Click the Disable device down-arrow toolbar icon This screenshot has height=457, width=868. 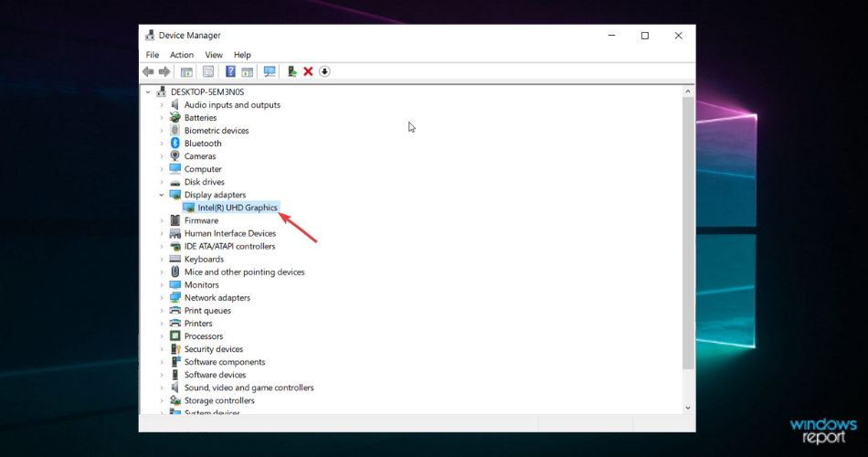point(325,71)
